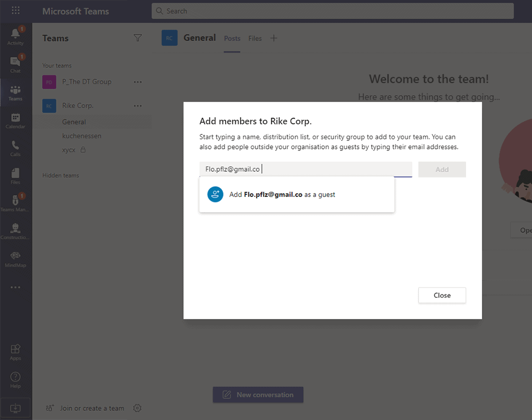The height and width of the screenshot is (420, 532).
Task: Open the MindMap app icon
Action: (x=15, y=259)
